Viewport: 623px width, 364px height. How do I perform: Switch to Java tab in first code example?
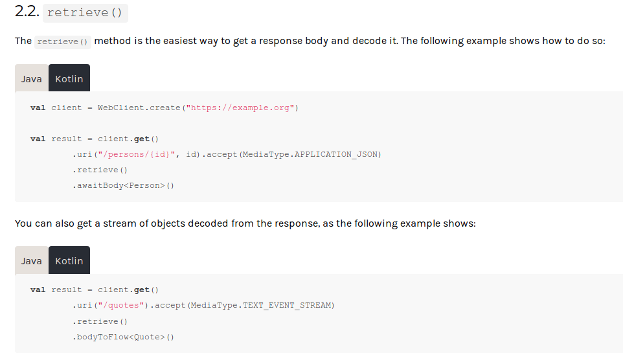pyautogui.click(x=31, y=78)
